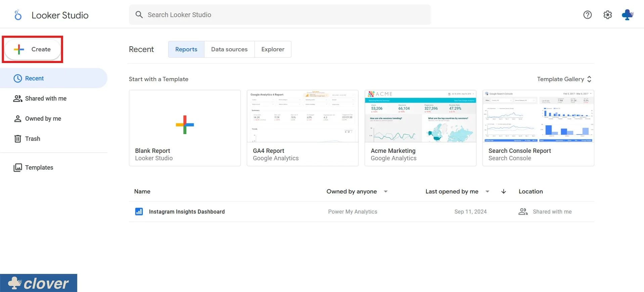This screenshot has width=644, height=292.
Task: Switch to the Data sources tab
Action: pyautogui.click(x=229, y=49)
